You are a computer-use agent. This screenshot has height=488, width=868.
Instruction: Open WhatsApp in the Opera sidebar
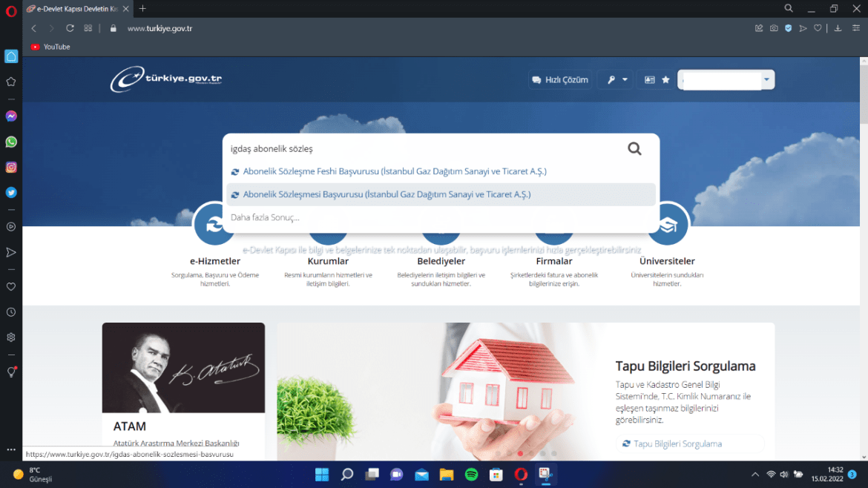[x=11, y=142]
